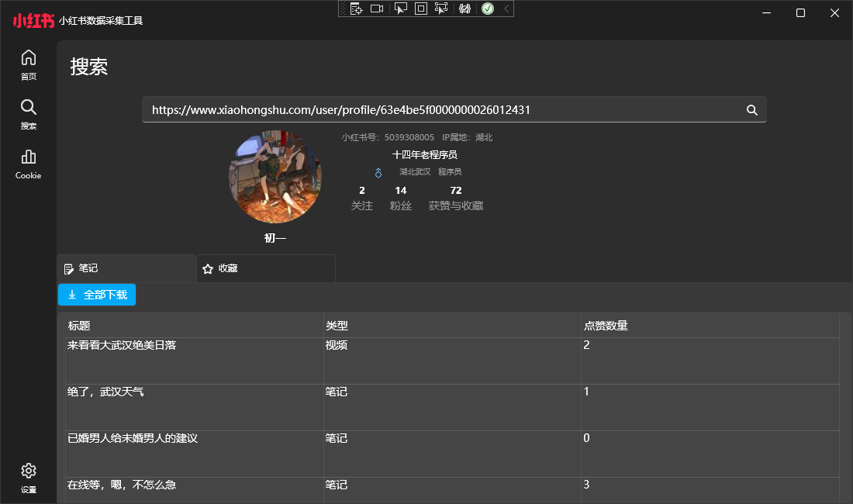Click Hot Reload braces debug icon

click(x=464, y=9)
